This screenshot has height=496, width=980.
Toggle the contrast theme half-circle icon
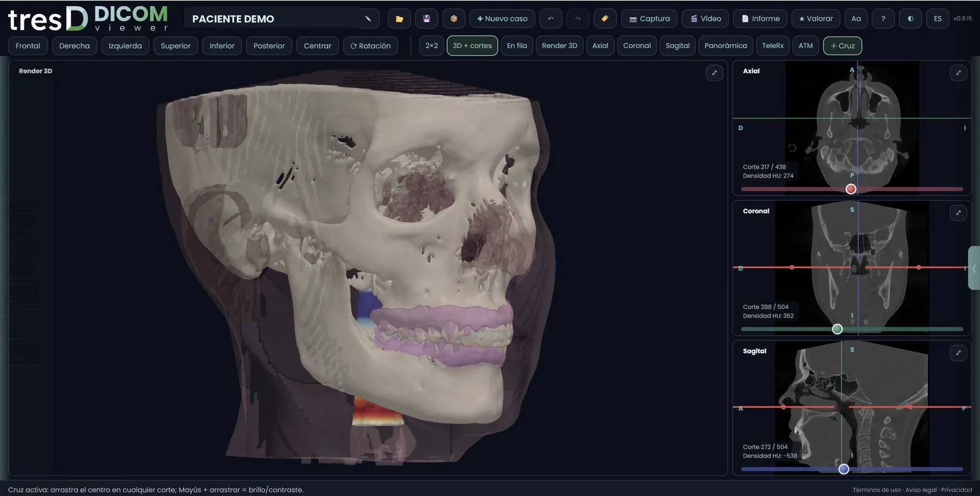tap(911, 18)
